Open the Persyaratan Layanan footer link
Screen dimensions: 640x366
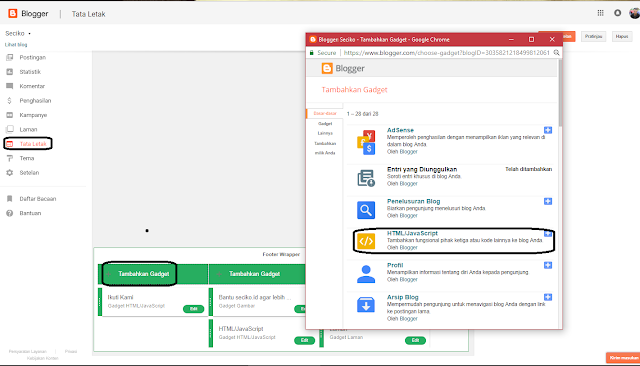[x=28, y=351]
